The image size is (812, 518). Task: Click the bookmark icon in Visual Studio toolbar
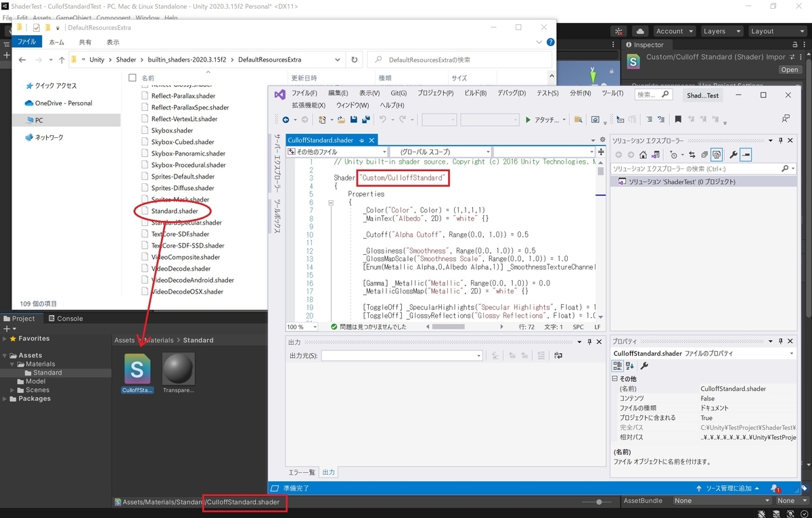click(678, 120)
